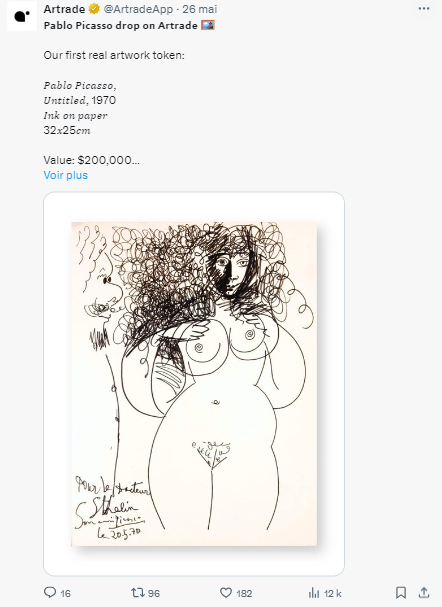Click the 16 replies count
This screenshot has width=442, height=607.
click(65, 593)
